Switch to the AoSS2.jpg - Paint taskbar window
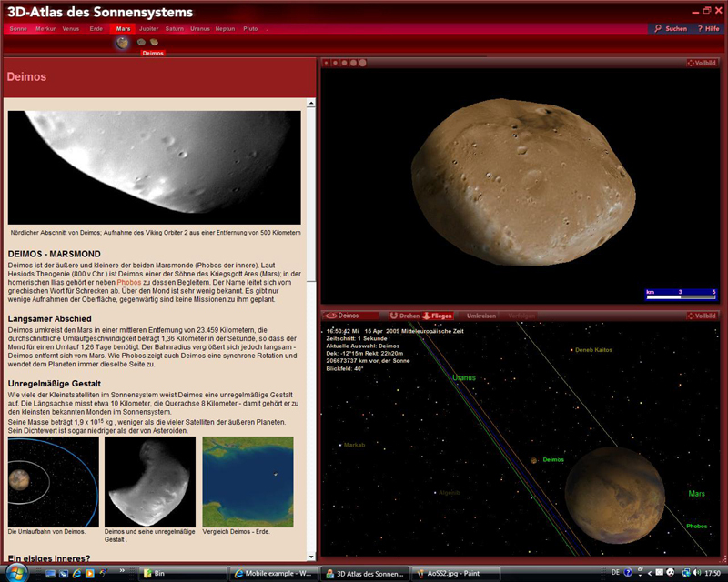728x582 pixels. [456, 574]
